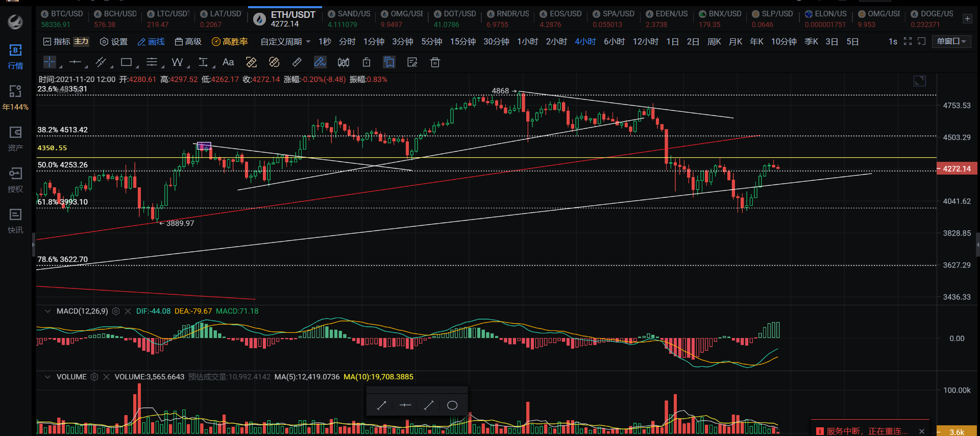Viewport: 980px width, 436px height.
Task: Open MACD indicator settings gear
Action: [x=116, y=311]
